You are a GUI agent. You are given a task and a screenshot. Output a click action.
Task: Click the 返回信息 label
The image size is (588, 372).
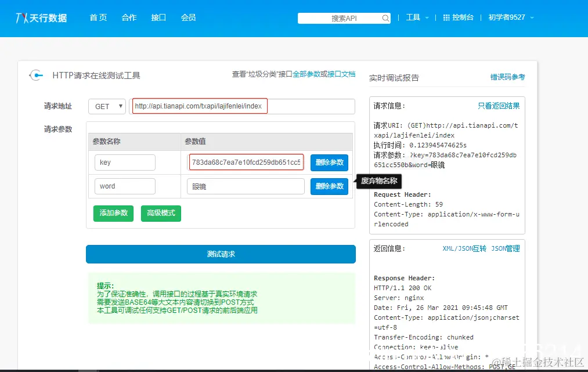click(389, 248)
